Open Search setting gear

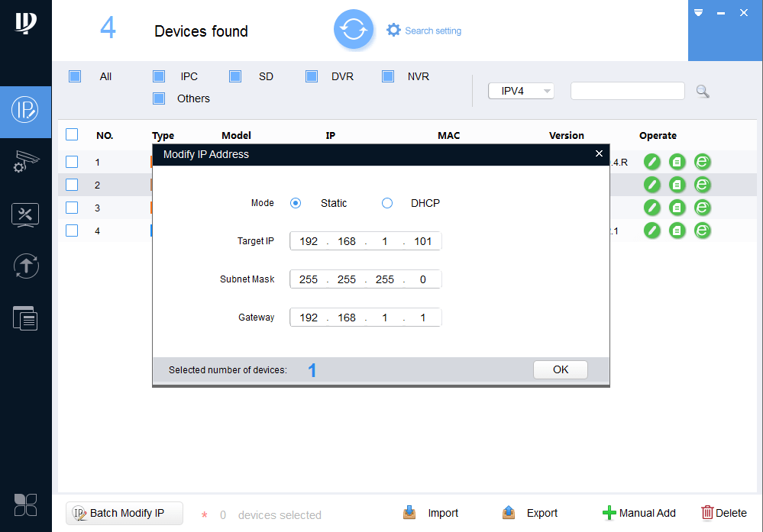click(x=393, y=31)
